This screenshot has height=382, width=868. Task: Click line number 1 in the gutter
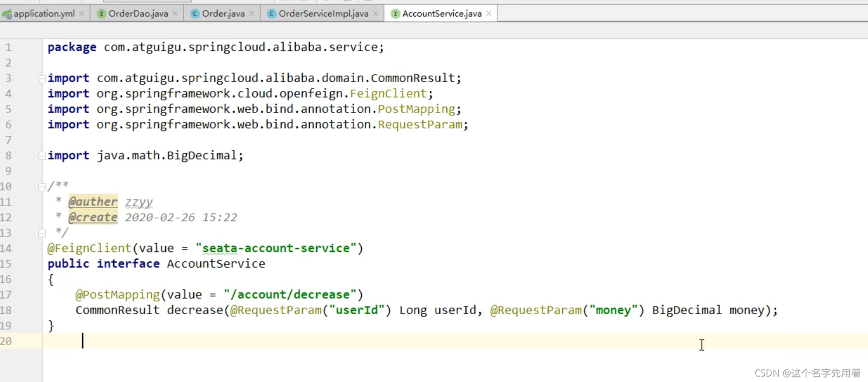[8, 47]
